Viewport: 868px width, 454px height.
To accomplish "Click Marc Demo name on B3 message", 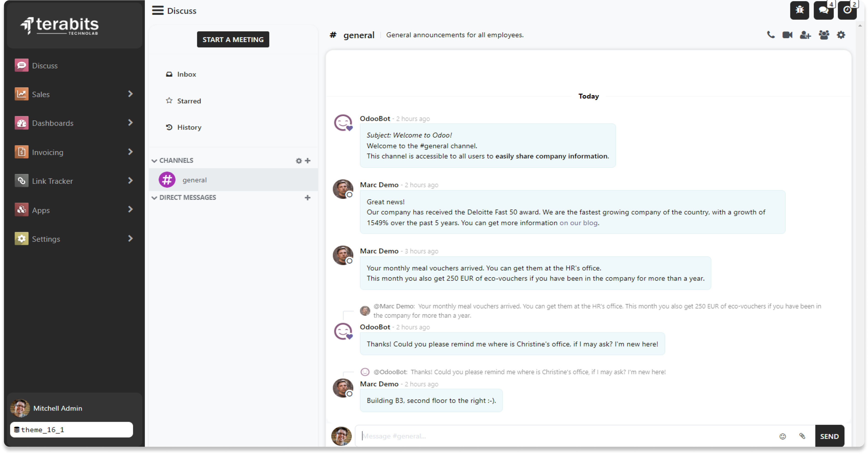I will (379, 384).
